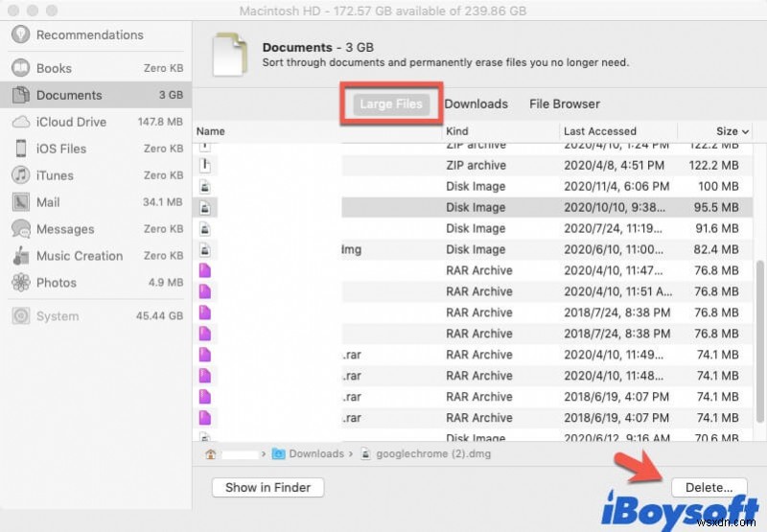
Task: Select the Disk Image row sized 100 MB
Action: pyautogui.click(x=473, y=186)
